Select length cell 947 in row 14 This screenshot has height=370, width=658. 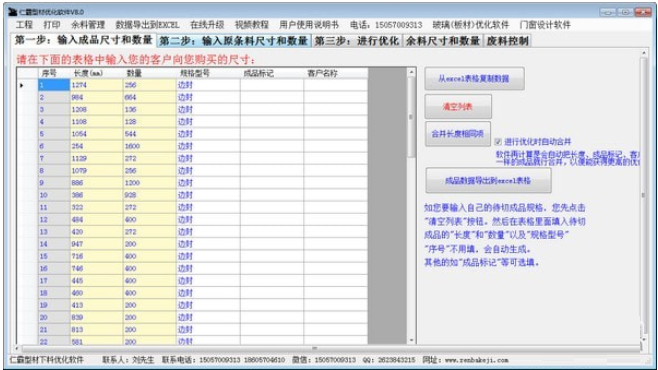click(97, 244)
